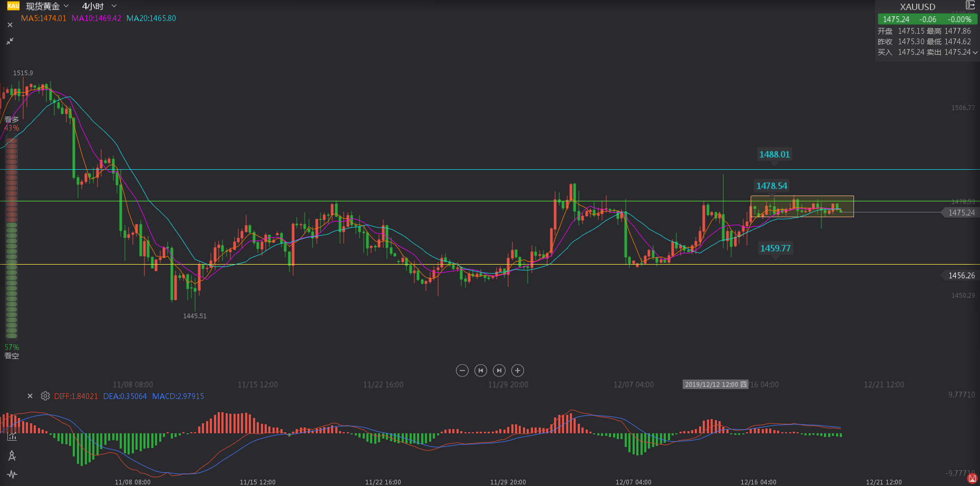Image resolution: width=980 pixels, height=486 pixels.
Task: Select the 1459.77 price annotation
Action: (775, 248)
